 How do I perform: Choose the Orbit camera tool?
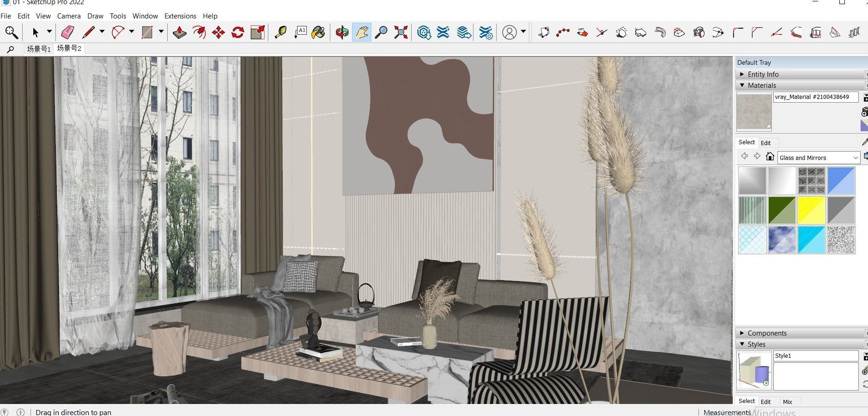tap(342, 32)
